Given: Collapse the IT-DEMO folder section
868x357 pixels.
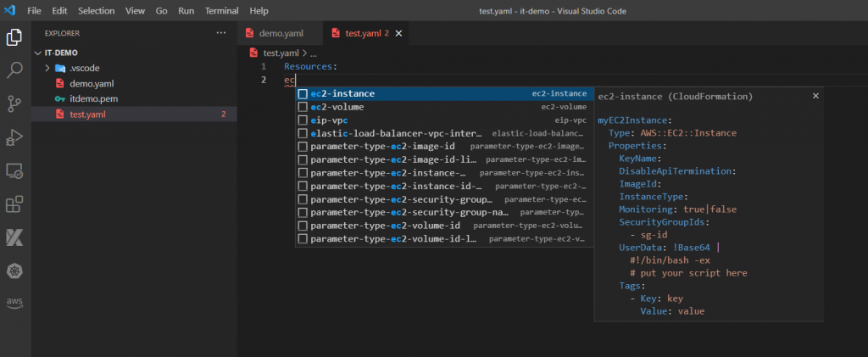Looking at the screenshot, I should 37,53.
